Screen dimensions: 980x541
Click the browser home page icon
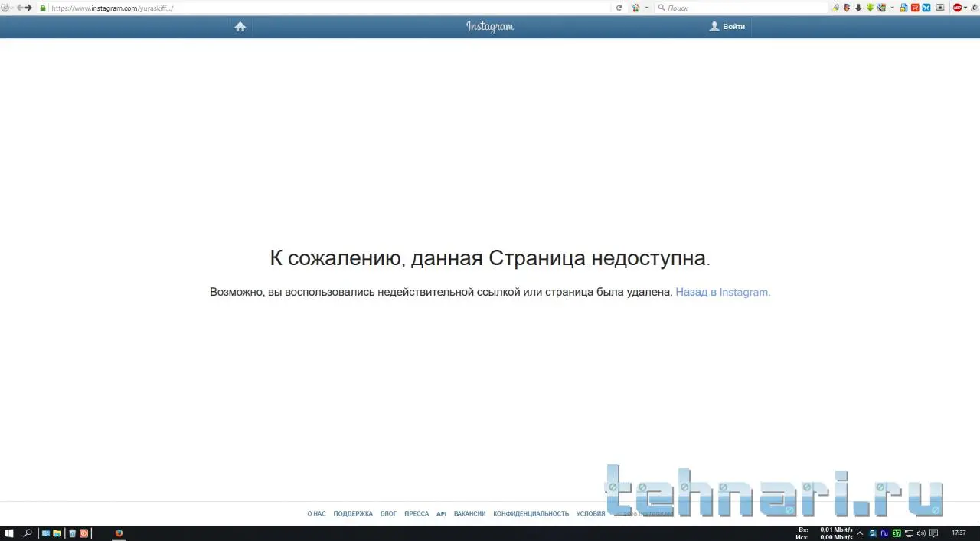pyautogui.click(x=635, y=8)
